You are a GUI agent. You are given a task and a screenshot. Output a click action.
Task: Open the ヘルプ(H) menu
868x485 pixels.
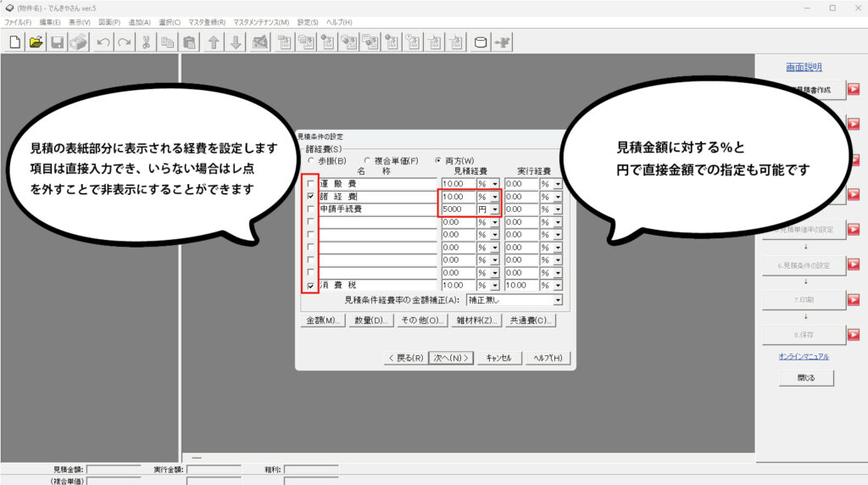pos(339,22)
